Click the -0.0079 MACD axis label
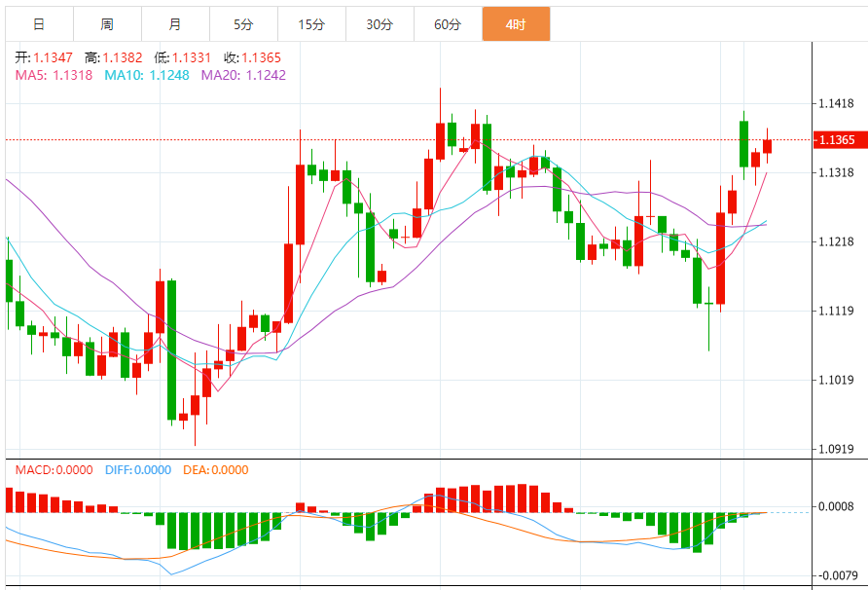This screenshot has width=868, height=590. click(x=836, y=575)
